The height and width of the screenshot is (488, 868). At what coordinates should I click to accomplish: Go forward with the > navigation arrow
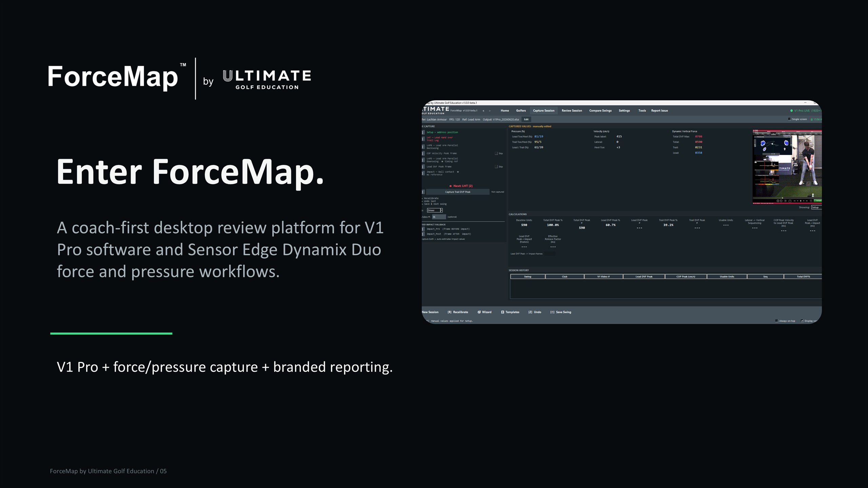pos(490,110)
